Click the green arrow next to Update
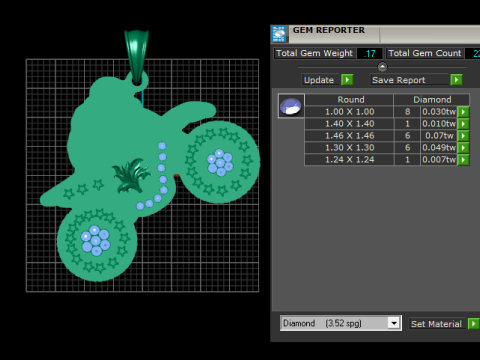The image size is (480, 360). tap(347, 80)
